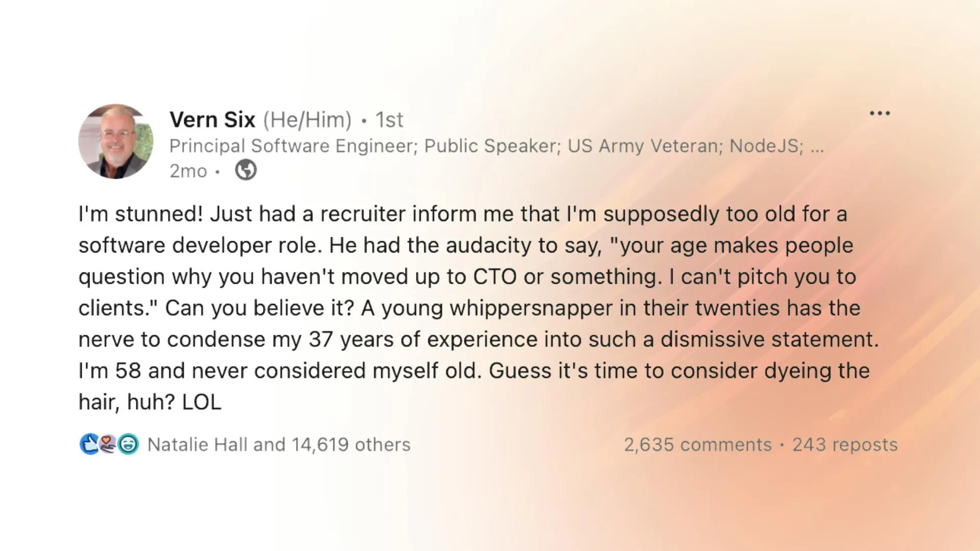Click the 1st connection degree label

[x=389, y=120]
